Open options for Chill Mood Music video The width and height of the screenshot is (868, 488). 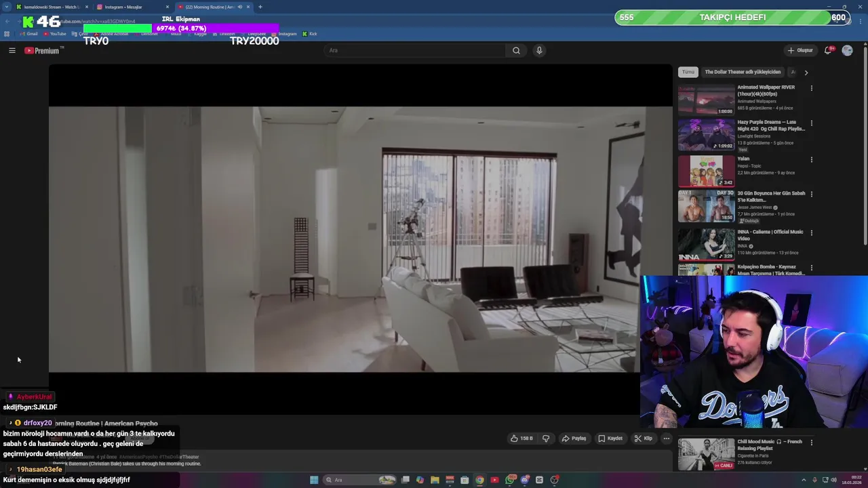pos(811,443)
